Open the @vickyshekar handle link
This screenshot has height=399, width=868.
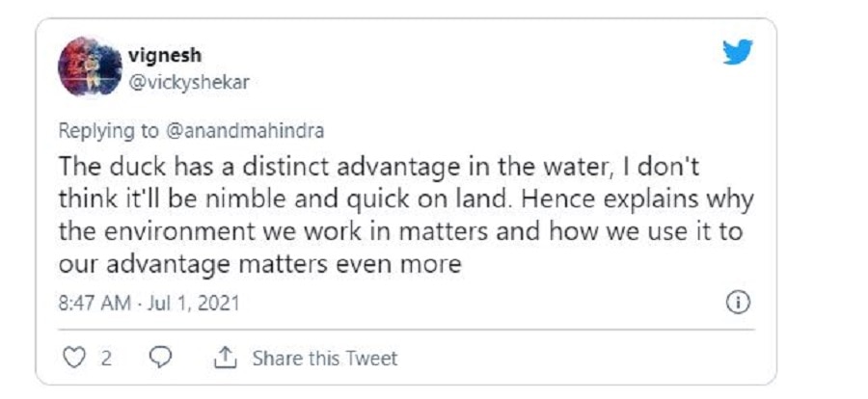(188, 81)
